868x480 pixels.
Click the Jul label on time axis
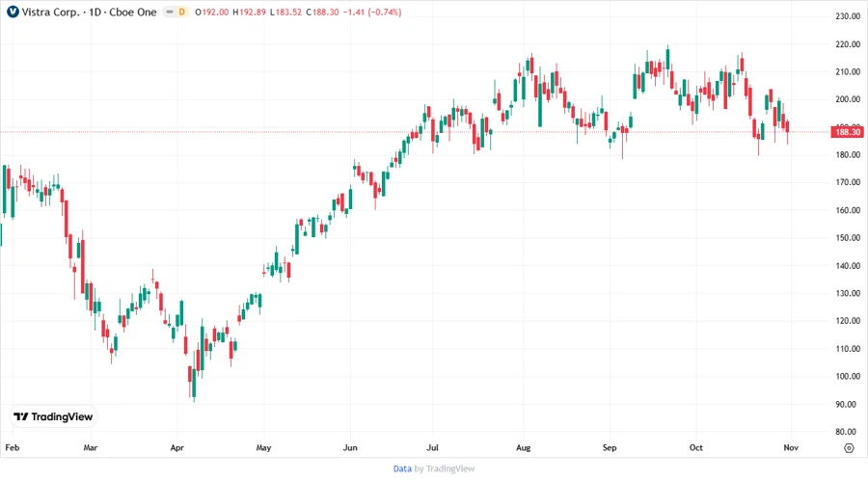tap(432, 448)
